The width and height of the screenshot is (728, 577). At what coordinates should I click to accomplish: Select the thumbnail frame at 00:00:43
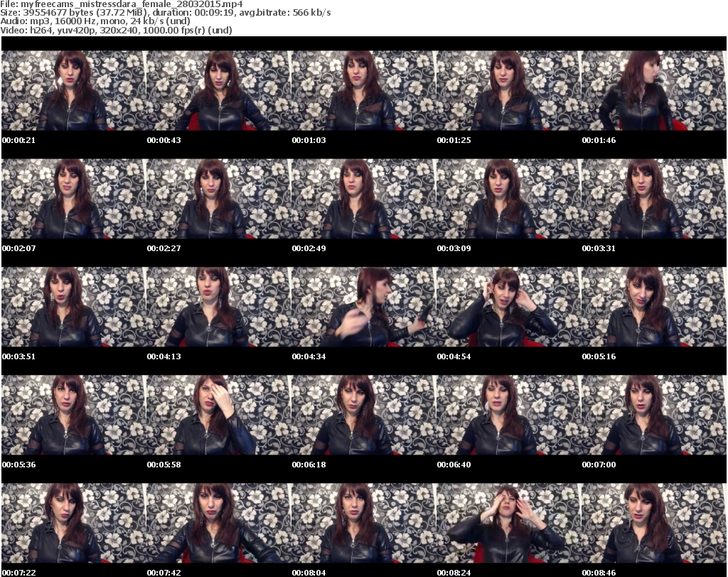point(219,90)
